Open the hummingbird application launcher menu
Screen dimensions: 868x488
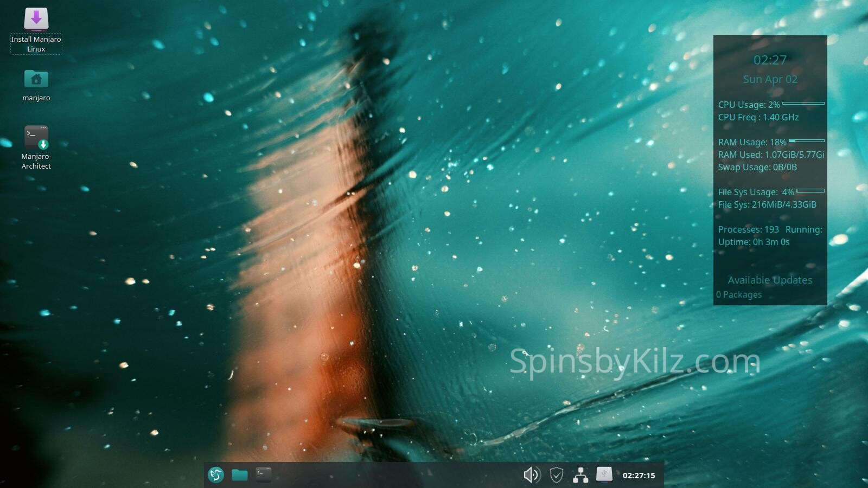tap(216, 475)
